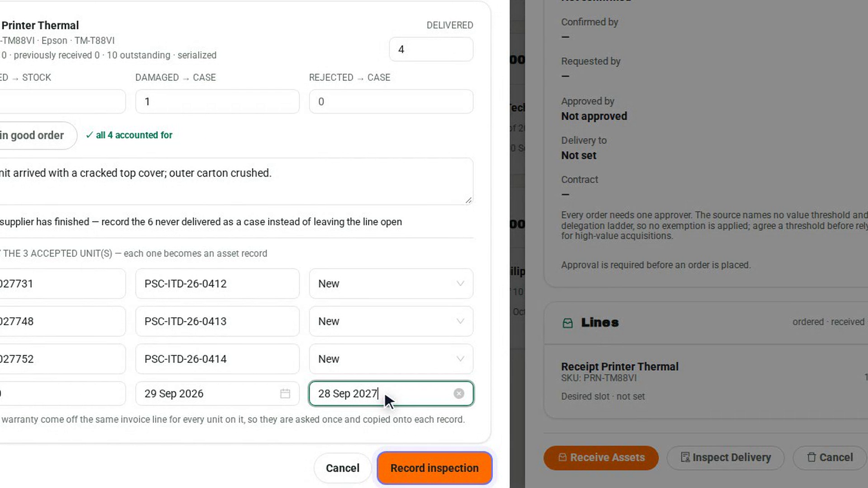This screenshot has width=868, height=488.
Task: Click the 29 Sep 2026 date field
Action: 217,394
